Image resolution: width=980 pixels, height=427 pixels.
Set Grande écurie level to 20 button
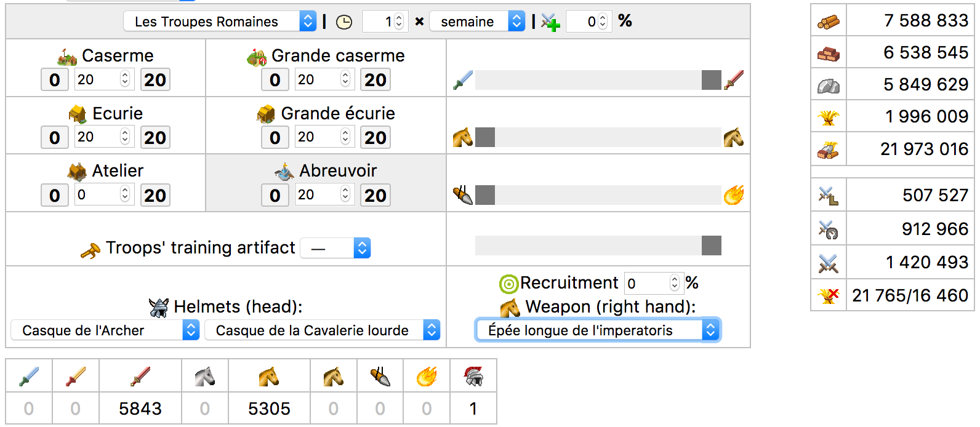tap(375, 138)
